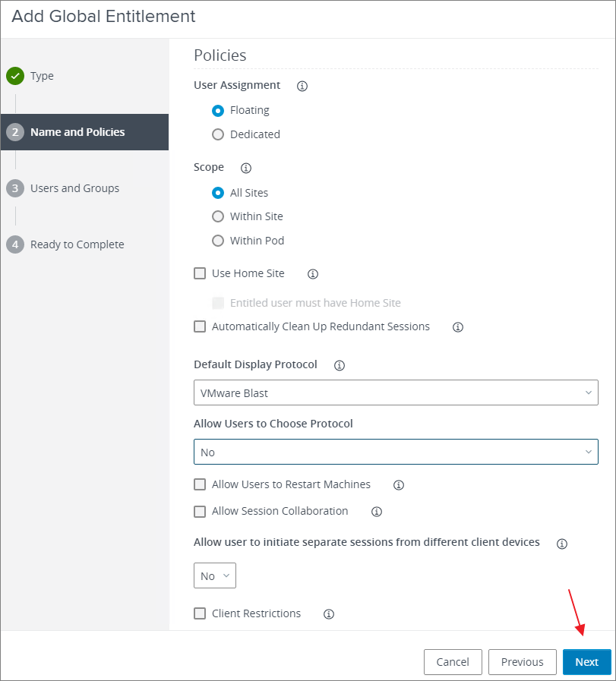Click the Next button
This screenshot has height=681, width=616.
(x=586, y=661)
